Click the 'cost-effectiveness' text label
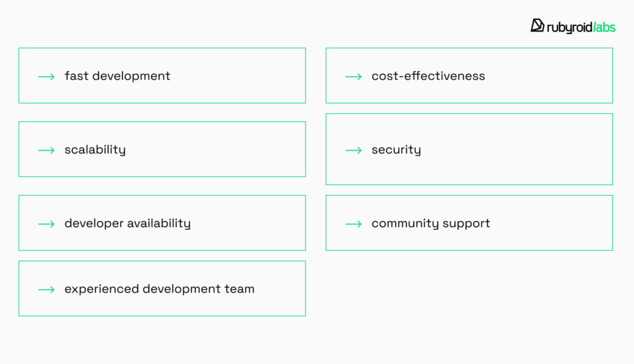 pyautogui.click(x=428, y=76)
